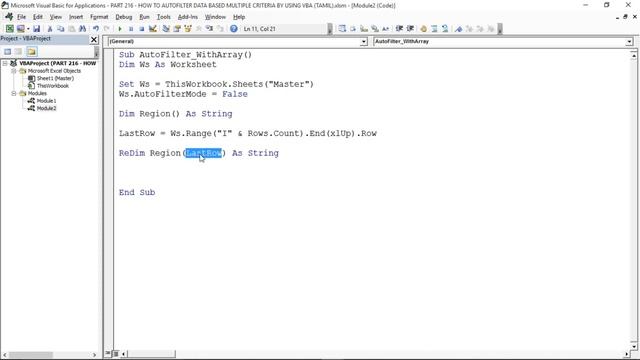This screenshot has width=640, height=360.
Task: Open the Properties Window toolbar icon
Action: pos(177,29)
